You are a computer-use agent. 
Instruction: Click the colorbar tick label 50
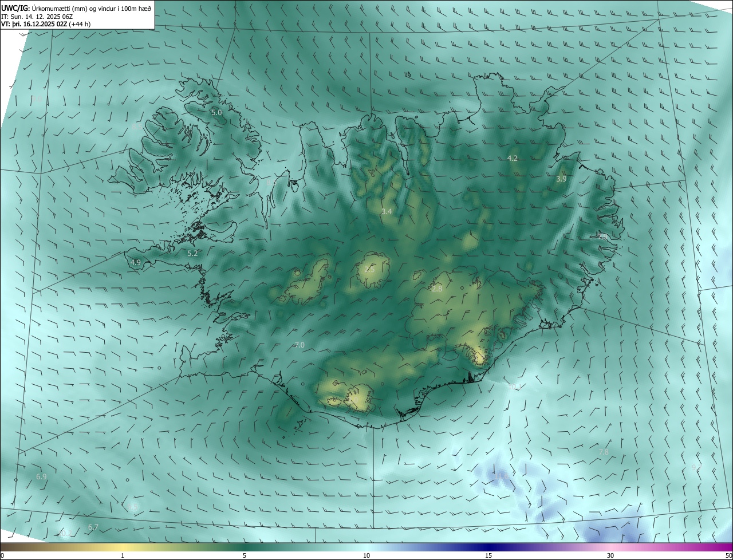click(728, 555)
